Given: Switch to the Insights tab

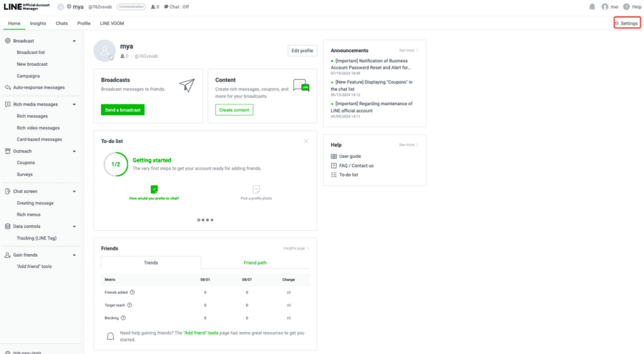Looking at the screenshot, I should point(38,23).
